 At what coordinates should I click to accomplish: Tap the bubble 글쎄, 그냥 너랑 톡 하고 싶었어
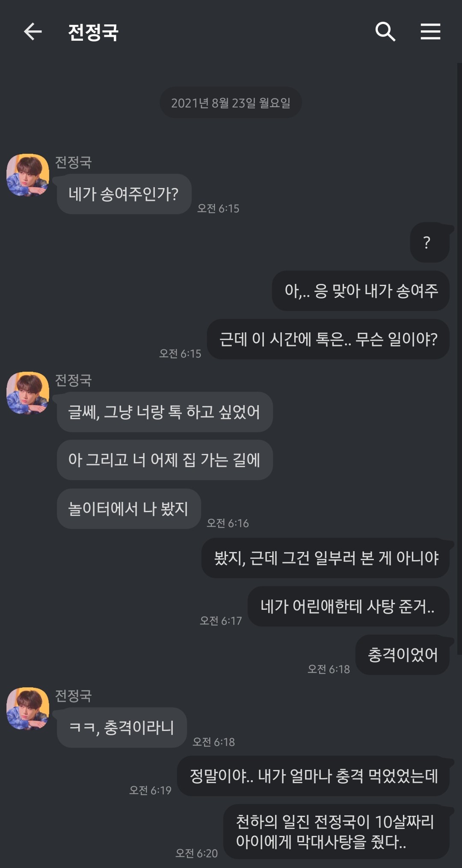point(165,412)
